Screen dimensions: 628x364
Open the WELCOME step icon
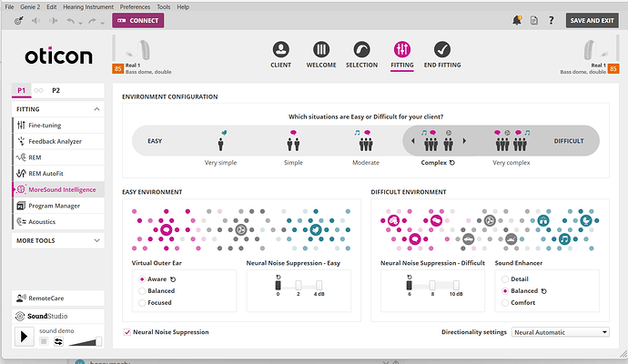(321, 50)
